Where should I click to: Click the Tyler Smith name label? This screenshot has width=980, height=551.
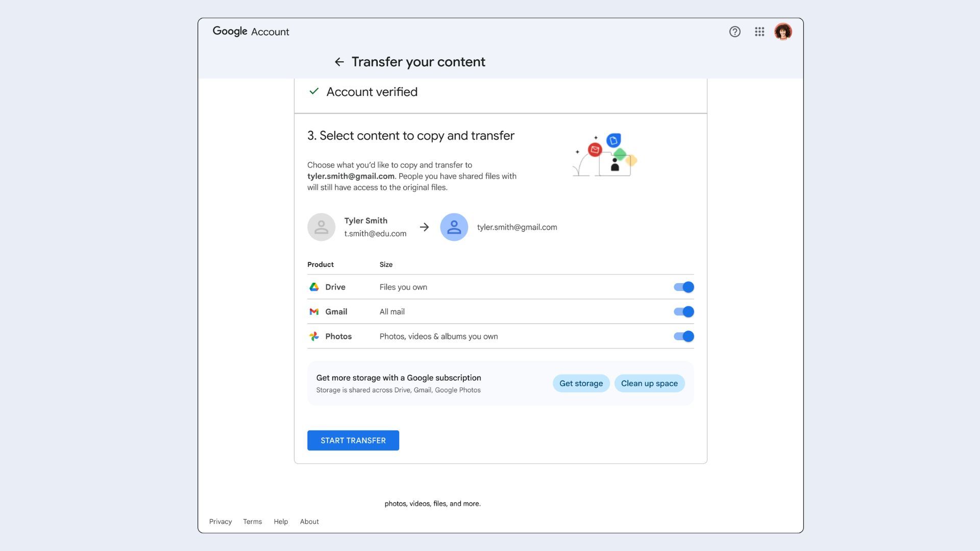[365, 220]
